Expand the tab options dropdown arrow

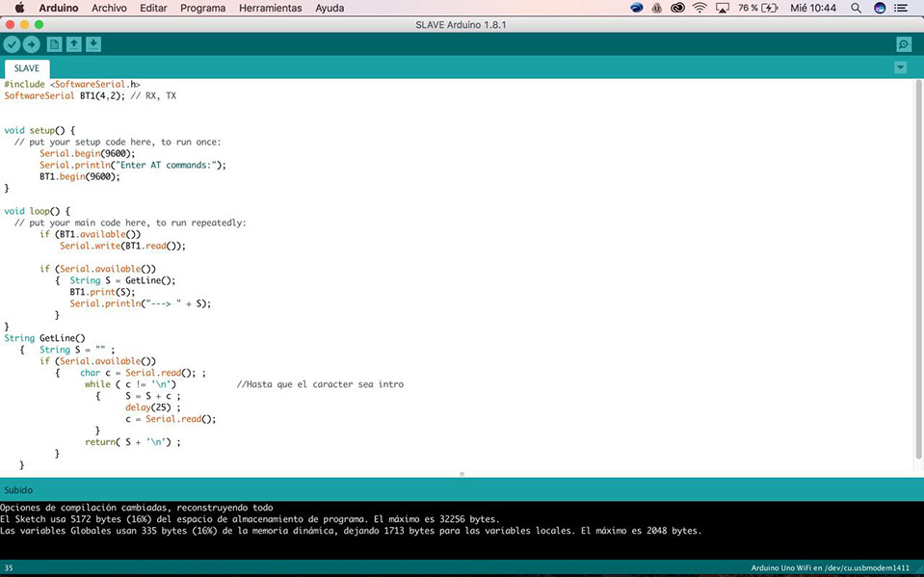(x=901, y=67)
